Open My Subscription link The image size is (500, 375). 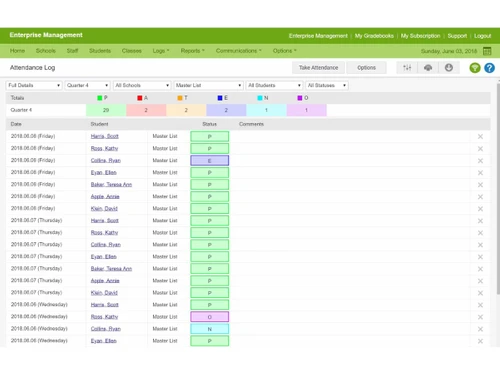coord(420,36)
